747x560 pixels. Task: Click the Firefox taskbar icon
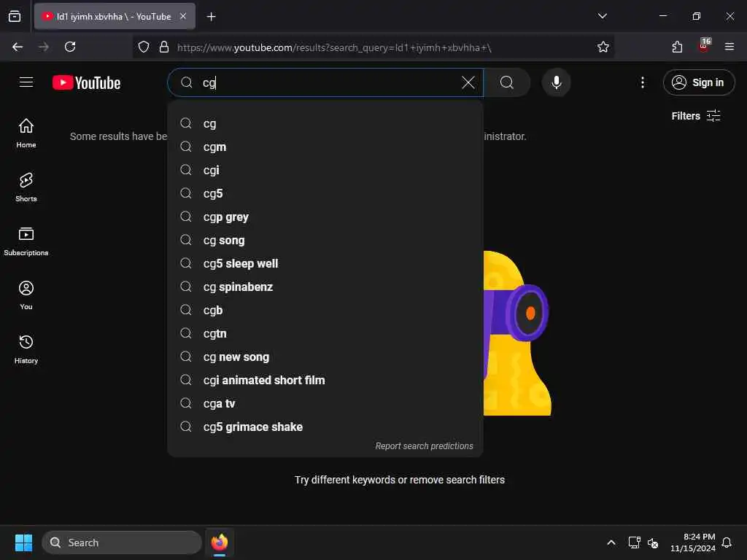pos(220,542)
